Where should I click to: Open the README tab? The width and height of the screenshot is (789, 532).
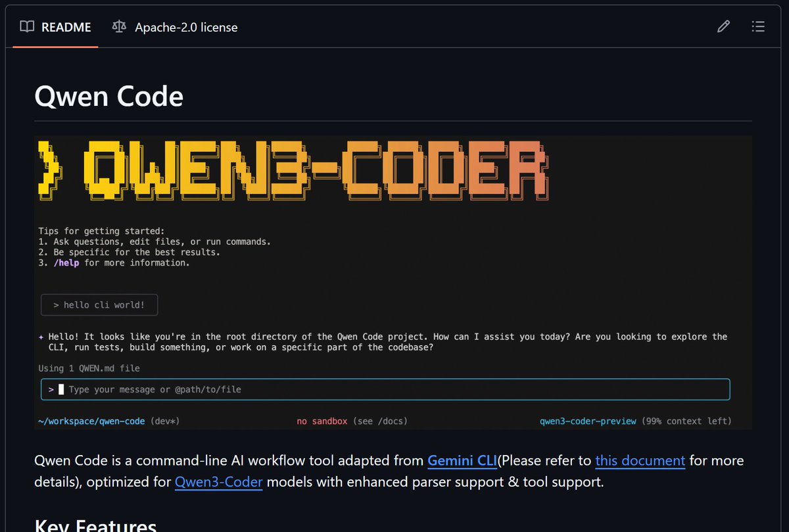55,27
